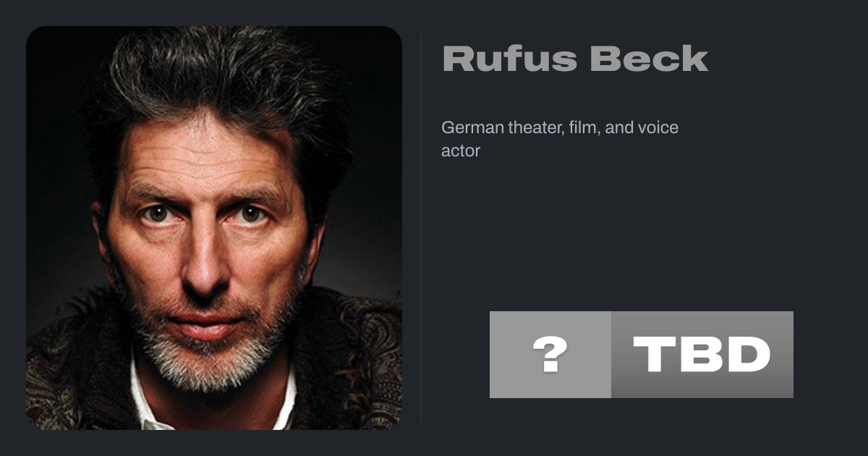Viewport: 868px width, 456px height.
Task: Select the German theater description text
Action: coord(560,139)
